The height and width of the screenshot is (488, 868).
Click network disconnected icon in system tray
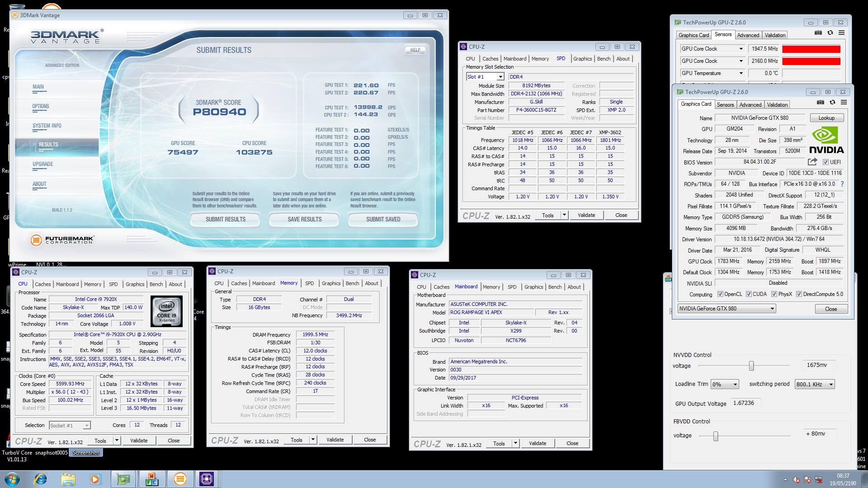(x=818, y=479)
